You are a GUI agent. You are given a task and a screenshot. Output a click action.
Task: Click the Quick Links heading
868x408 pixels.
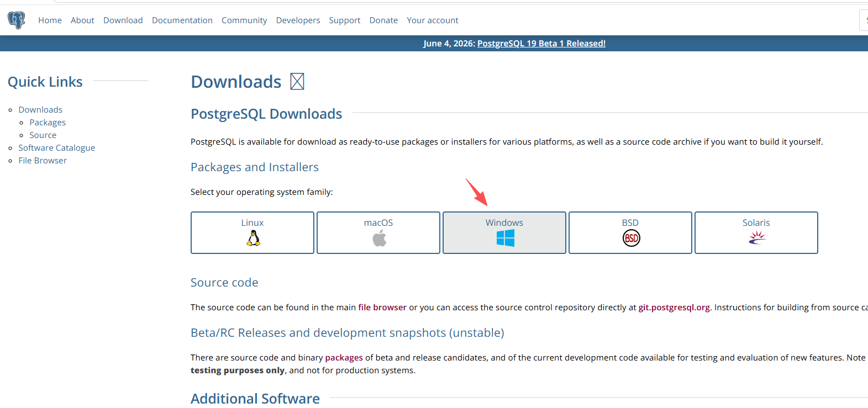coord(45,82)
